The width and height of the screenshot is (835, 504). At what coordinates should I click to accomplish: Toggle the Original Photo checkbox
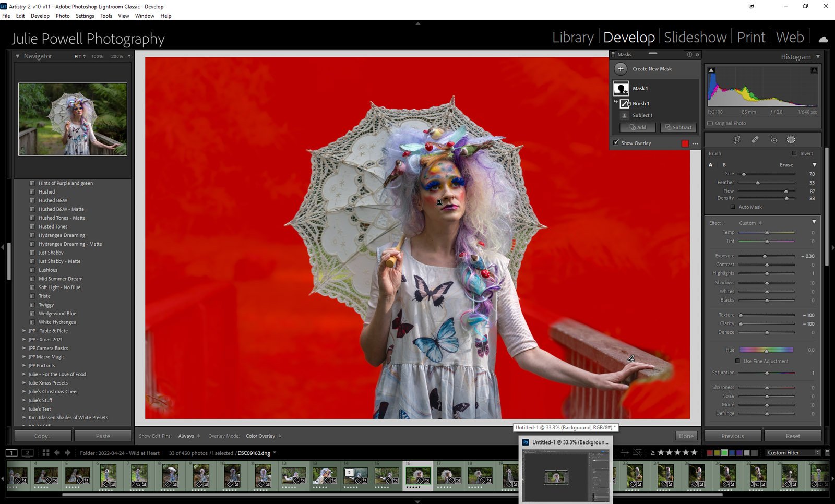click(710, 123)
